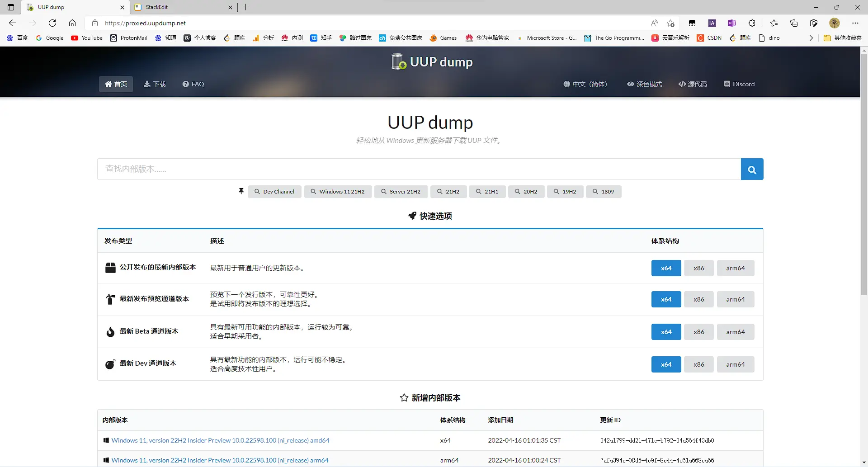
Task: Choose x64 for 最新 Beta 通道版本
Action: [666, 332]
